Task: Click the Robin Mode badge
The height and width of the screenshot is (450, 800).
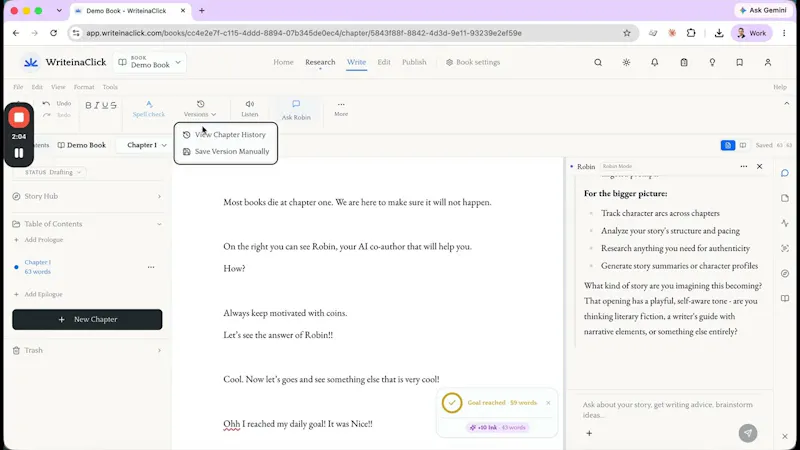Action: pyautogui.click(x=617, y=166)
